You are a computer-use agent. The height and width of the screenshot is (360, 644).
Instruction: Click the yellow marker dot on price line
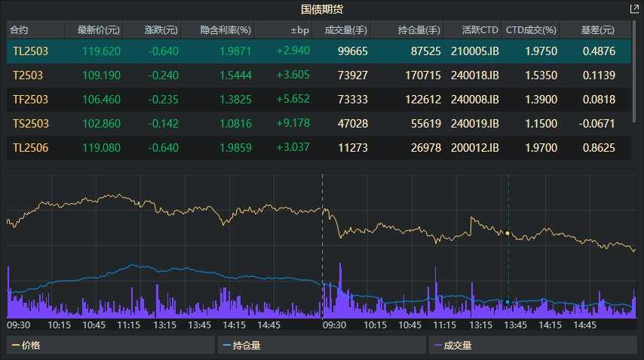(508, 233)
